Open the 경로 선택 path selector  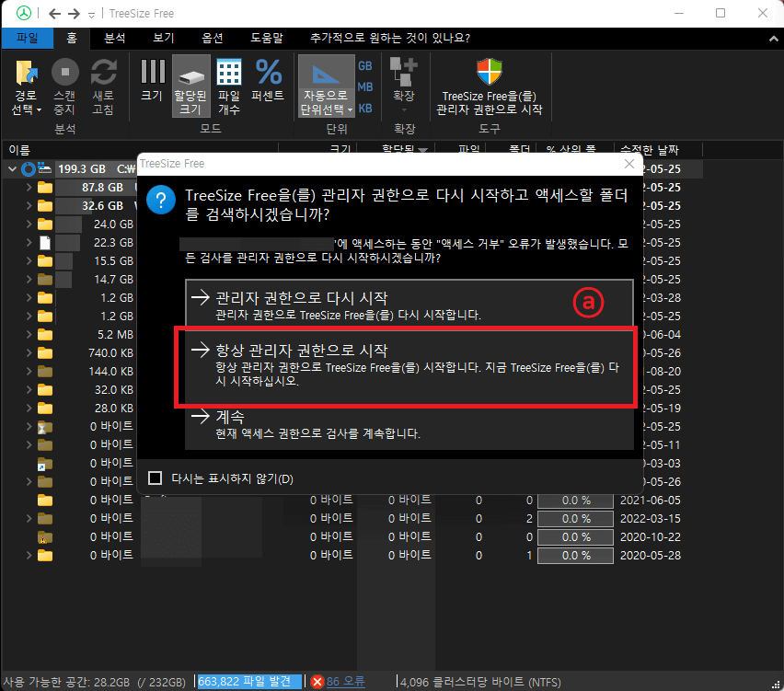pyautogui.click(x=27, y=87)
